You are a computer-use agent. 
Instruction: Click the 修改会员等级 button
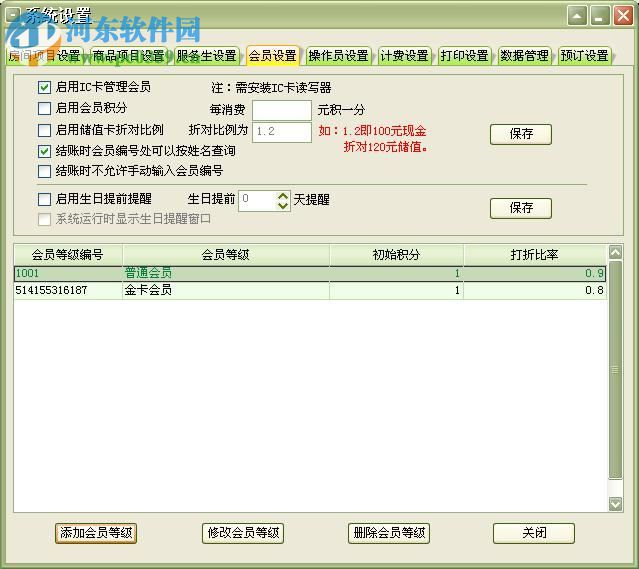pyautogui.click(x=243, y=533)
